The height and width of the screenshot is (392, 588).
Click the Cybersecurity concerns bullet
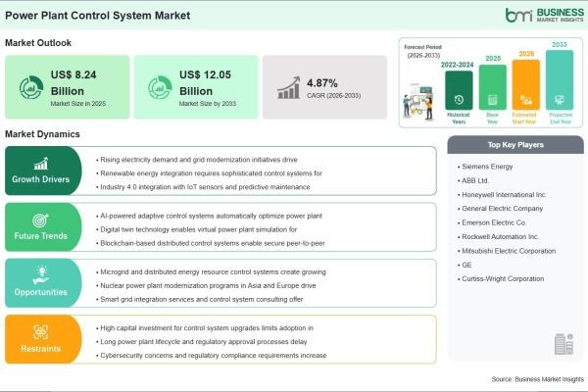(x=212, y=355)
